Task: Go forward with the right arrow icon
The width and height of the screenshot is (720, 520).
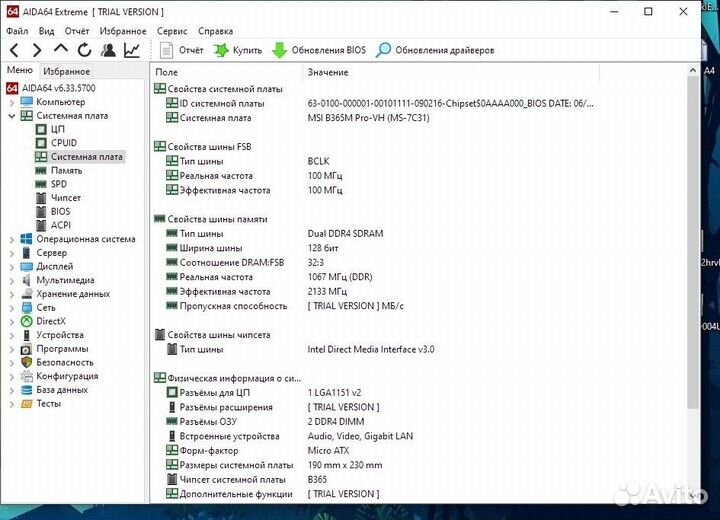Action: [37, 50]
